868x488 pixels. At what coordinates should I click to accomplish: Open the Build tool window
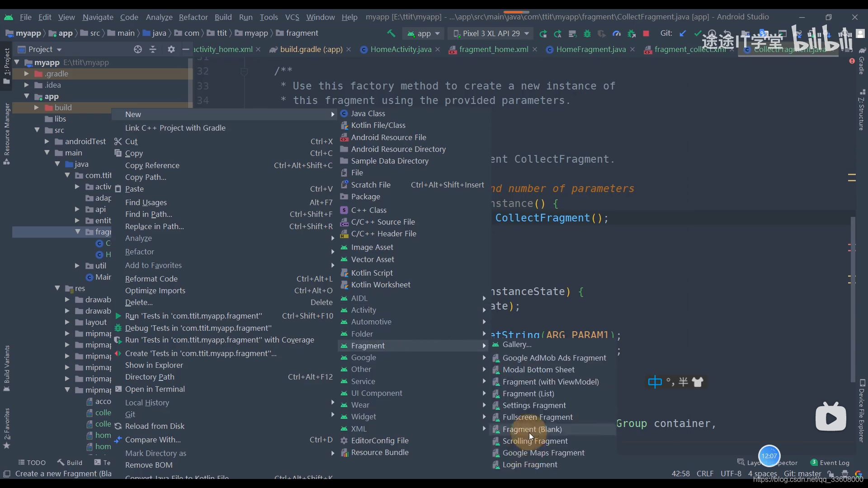[70, 463]
